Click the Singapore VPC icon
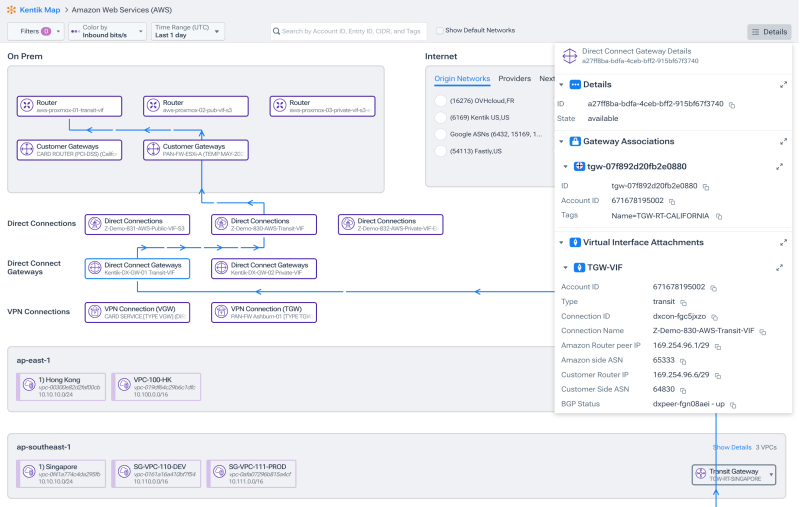This screenshot has width=800, height=507. (x=29, y=473)
